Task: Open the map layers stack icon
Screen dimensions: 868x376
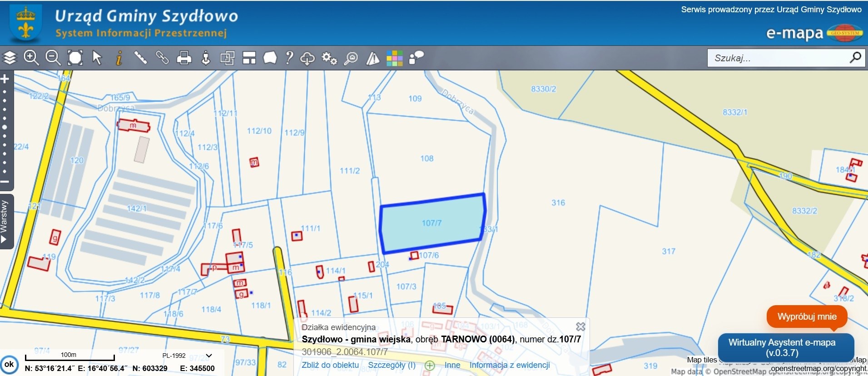Action: point(10,58)
